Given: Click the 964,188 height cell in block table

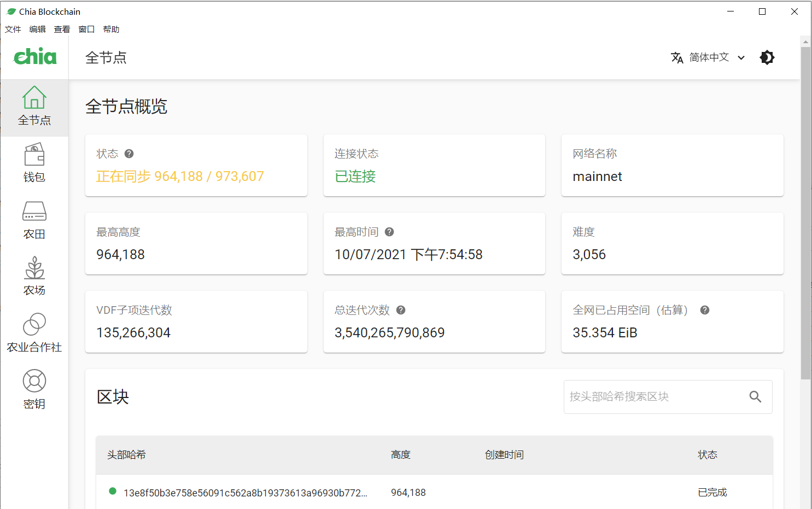Looking at the screenshot, I should [x=408, y=493].
